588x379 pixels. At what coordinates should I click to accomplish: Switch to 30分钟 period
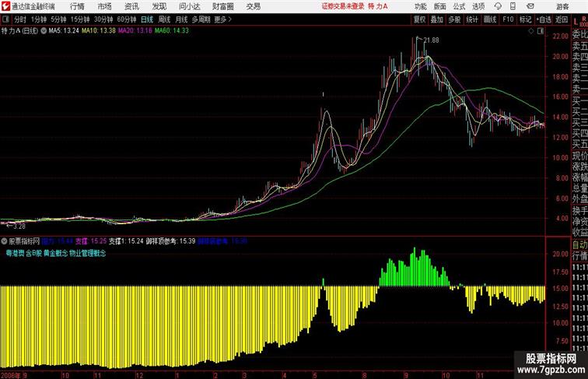tap(103, 19)
